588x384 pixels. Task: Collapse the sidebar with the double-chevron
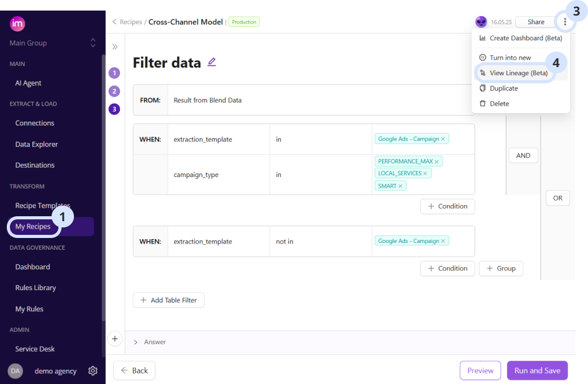[115, 46]
